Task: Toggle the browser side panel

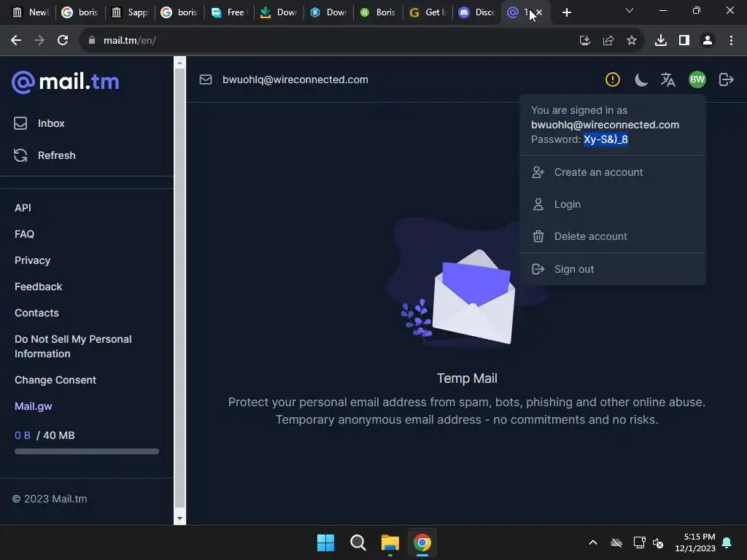Action: (684, 41)
